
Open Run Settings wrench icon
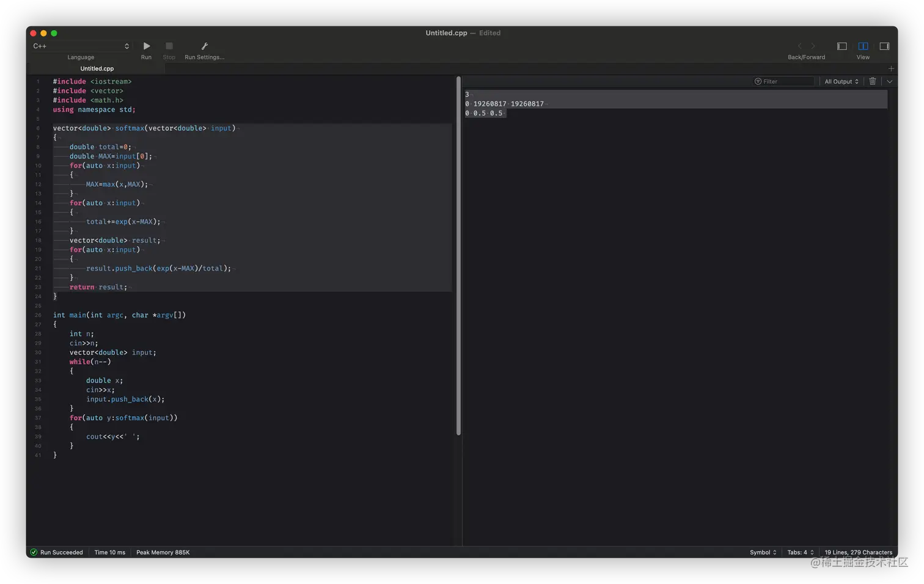tap(205, 46)
